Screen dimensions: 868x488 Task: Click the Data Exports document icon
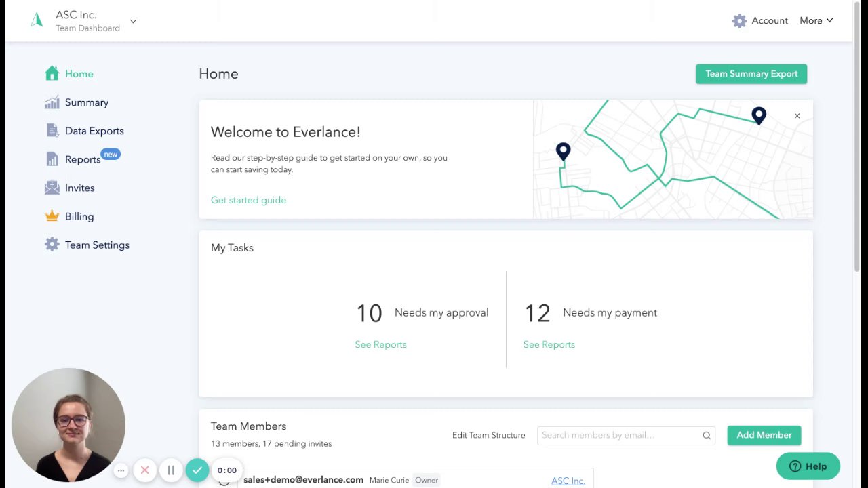tap(52, 130)
